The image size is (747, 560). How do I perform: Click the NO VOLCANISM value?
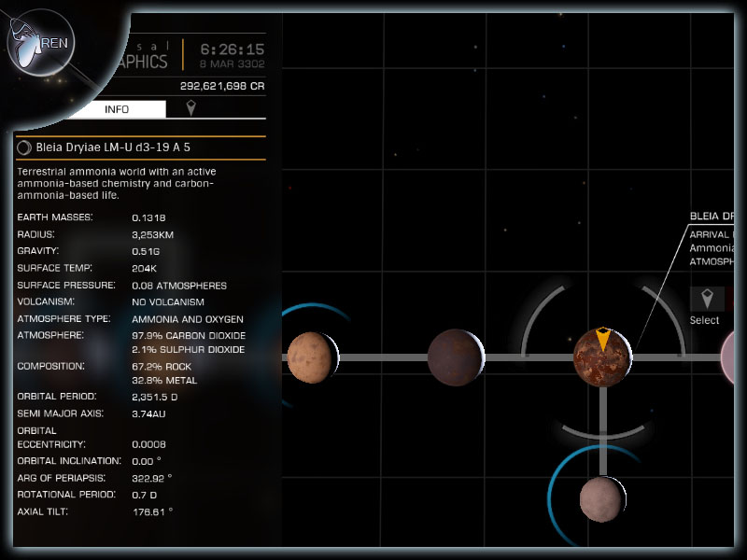pos(168,302)
